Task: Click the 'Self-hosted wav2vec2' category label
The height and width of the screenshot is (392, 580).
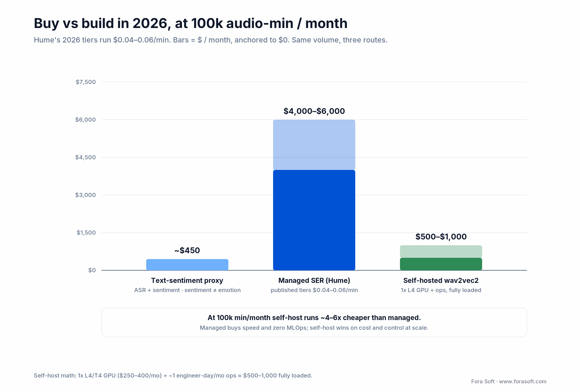Action: pyautogui.click(x=441, y=281)
